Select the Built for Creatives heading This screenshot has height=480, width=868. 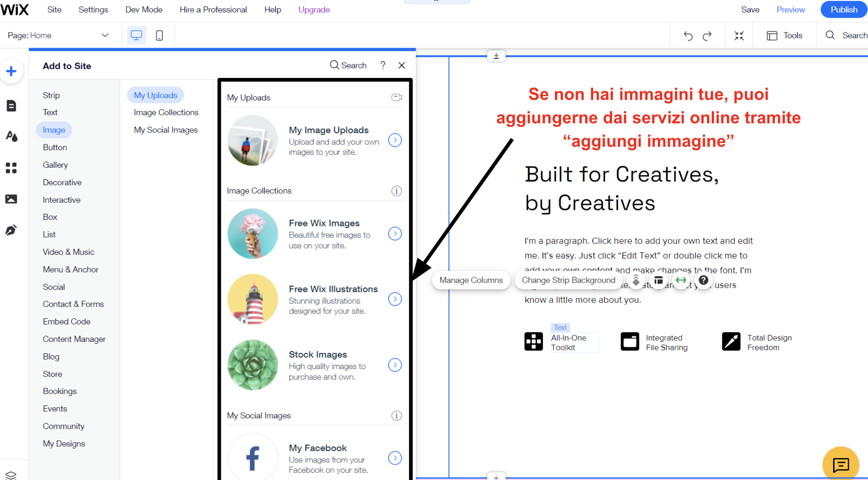coord(622,189)
